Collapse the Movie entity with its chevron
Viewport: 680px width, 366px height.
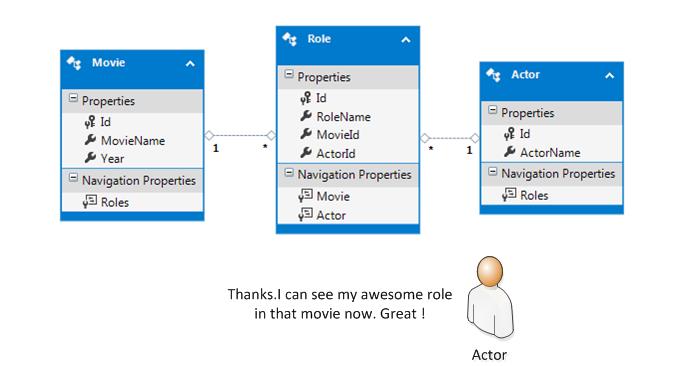point(190,64)
